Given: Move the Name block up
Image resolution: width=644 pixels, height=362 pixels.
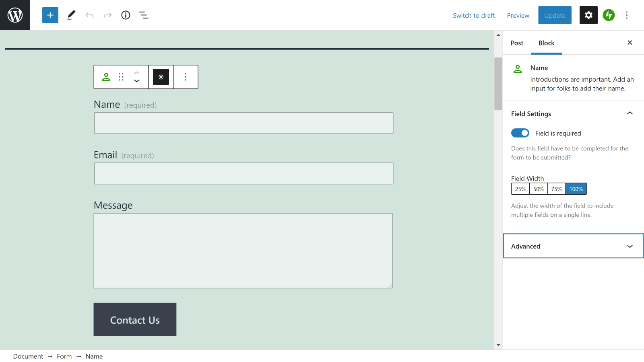Looking at the screenshot, I should click(x=136, y=73).
